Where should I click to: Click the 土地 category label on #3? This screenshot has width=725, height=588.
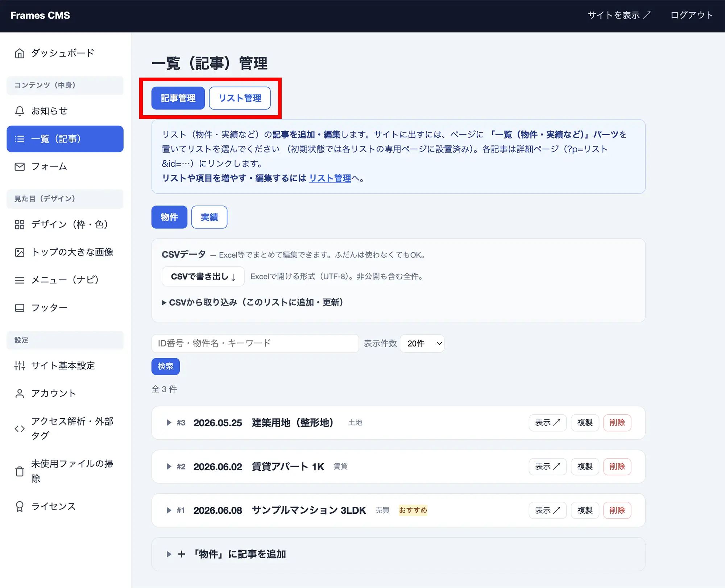(355, 423)
